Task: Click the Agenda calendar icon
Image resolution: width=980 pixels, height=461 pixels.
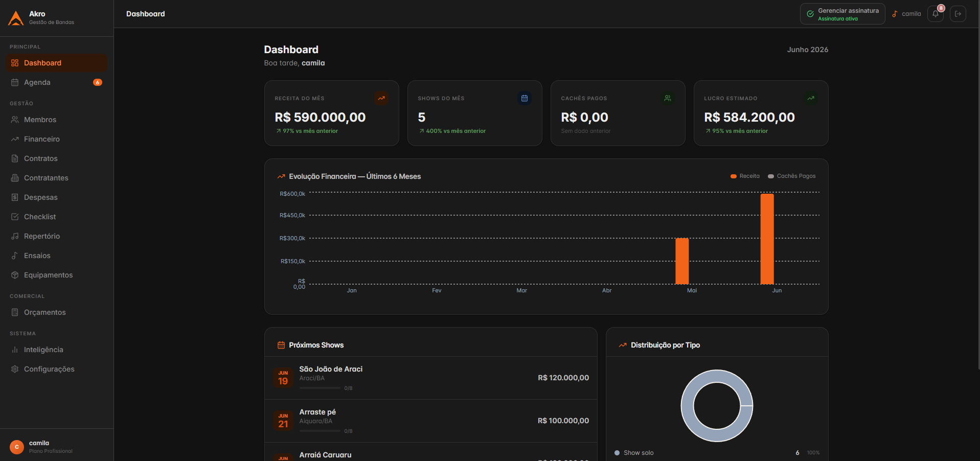Action: (15, 82)
